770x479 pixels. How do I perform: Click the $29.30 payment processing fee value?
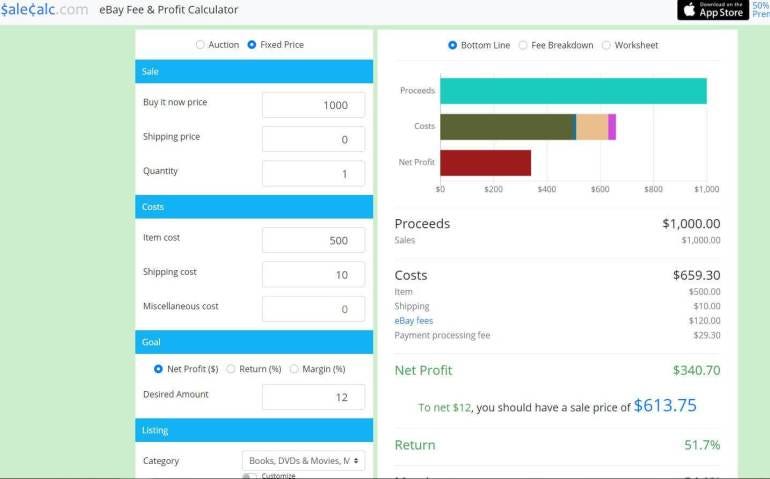[x=707, y=335]
